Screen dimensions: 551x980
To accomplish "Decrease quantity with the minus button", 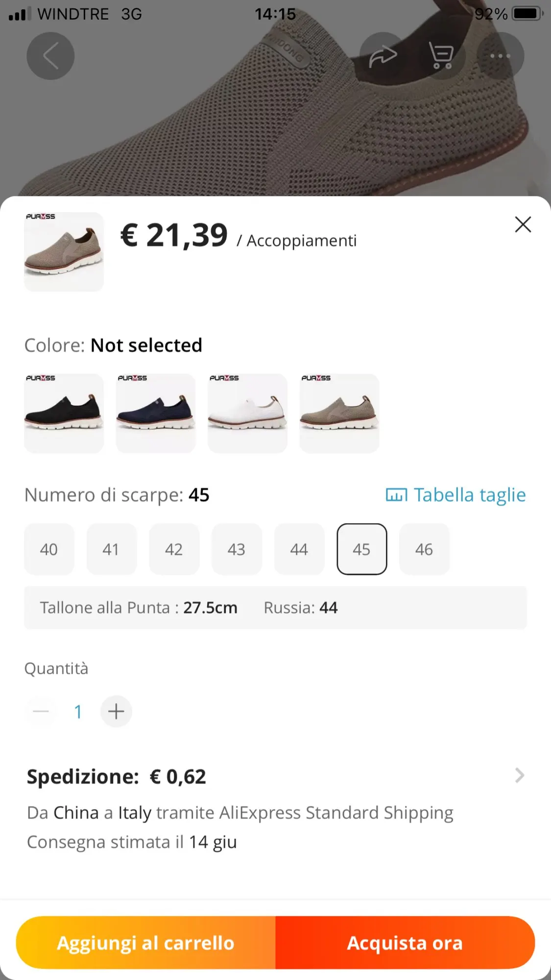I will coord(41,711).
